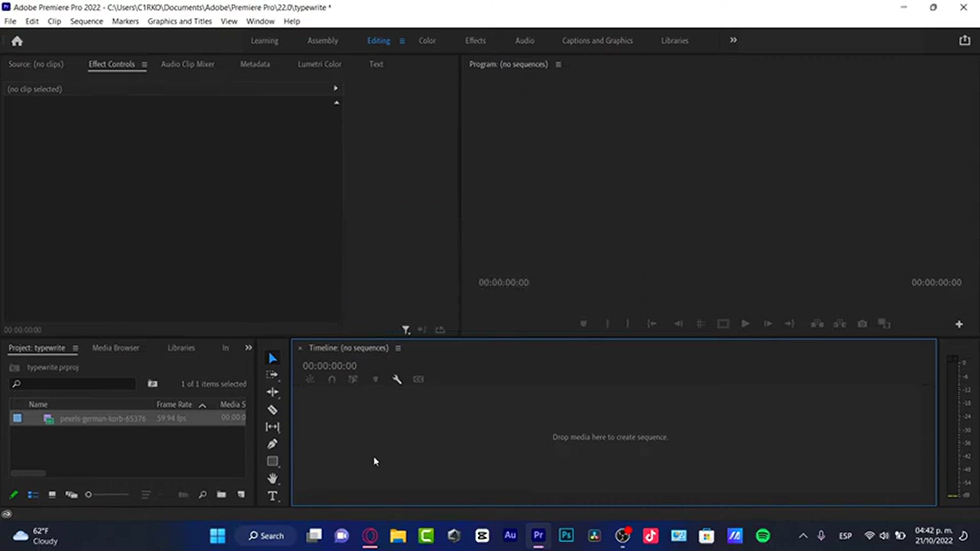Step back one frame in Program monitor

click(678, 323)
